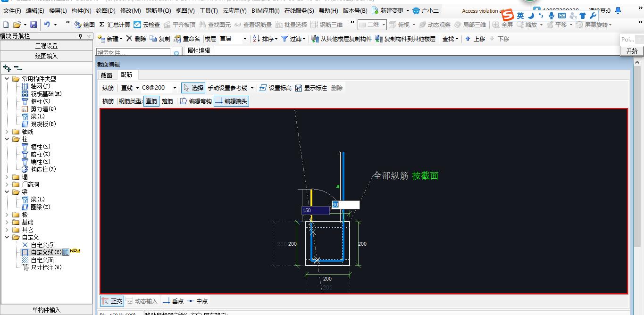Open the 工具(T) menu
This screenshot has height=315, width=644.
tap(209, 10)
